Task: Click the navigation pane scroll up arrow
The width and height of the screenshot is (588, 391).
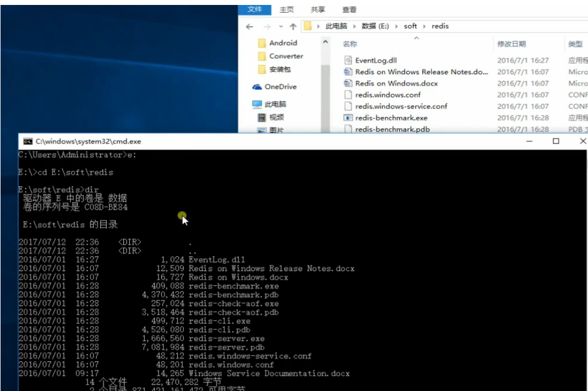Action: tap(325, 42)
